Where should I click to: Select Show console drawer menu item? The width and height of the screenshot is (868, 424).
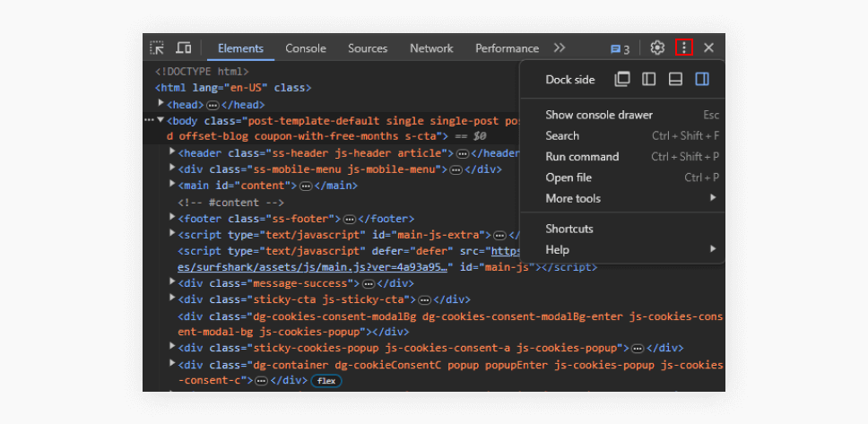622,115
